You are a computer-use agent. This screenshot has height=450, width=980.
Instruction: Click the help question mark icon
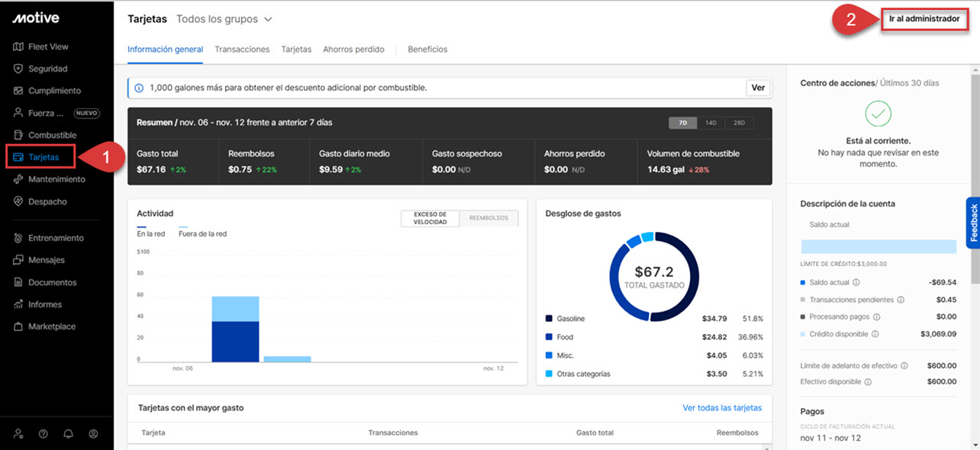click(44, 434)
